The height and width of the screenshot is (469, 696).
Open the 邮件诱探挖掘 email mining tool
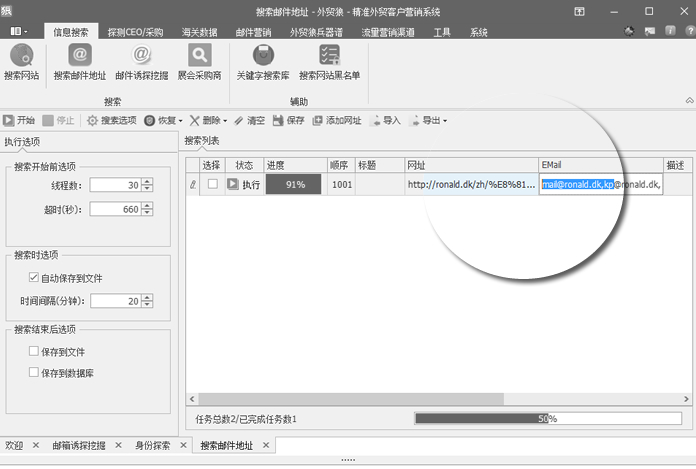pyautogui.click(x=141, y=62)
